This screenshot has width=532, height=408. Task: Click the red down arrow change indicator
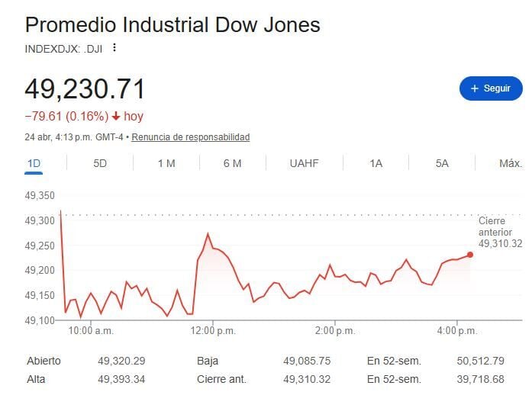point(116,117)
